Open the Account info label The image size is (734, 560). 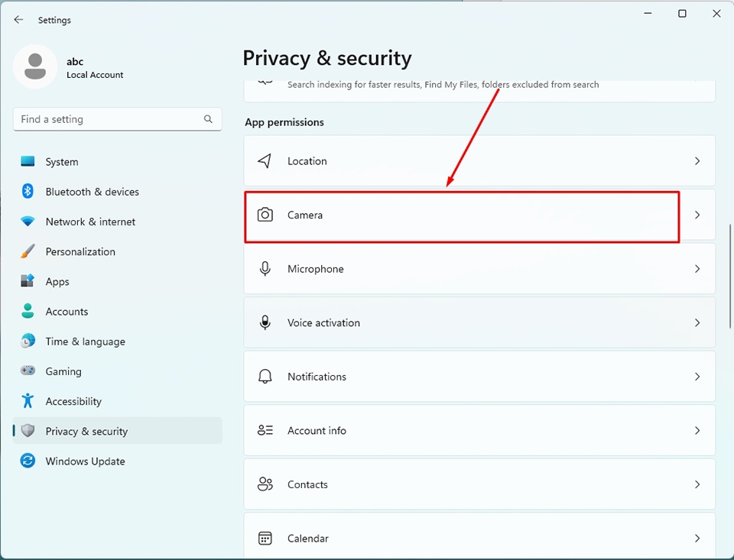click(x=317, y=430)
